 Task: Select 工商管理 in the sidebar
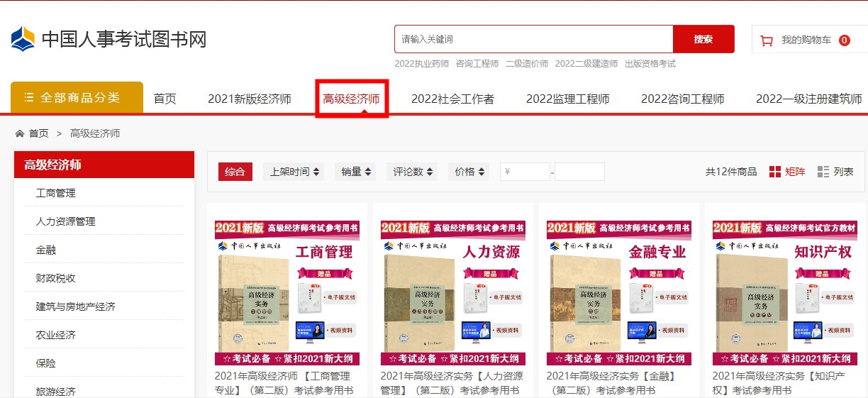(56, 193)
